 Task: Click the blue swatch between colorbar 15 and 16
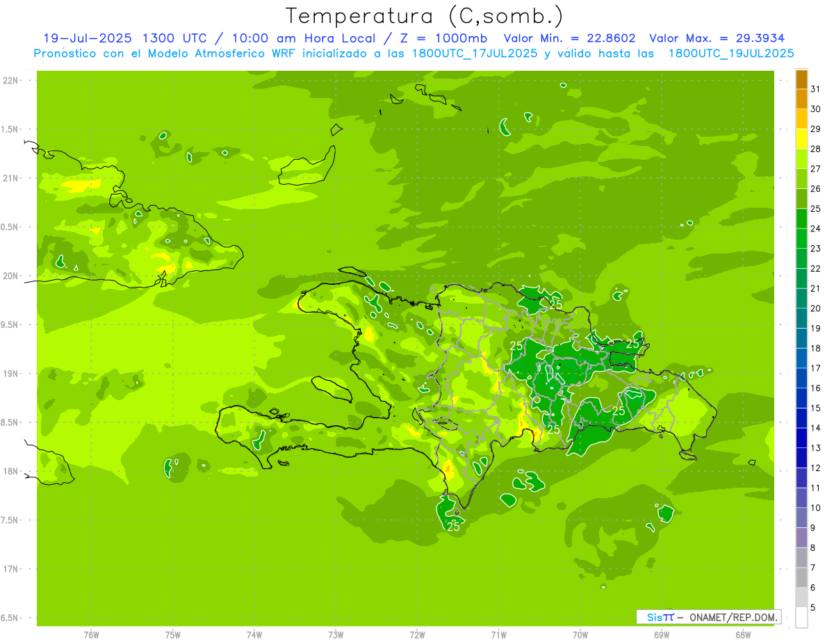coord(801,398)
